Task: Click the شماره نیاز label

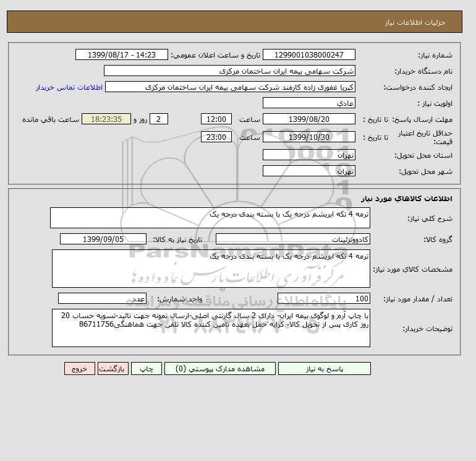Action: (435, 55)
